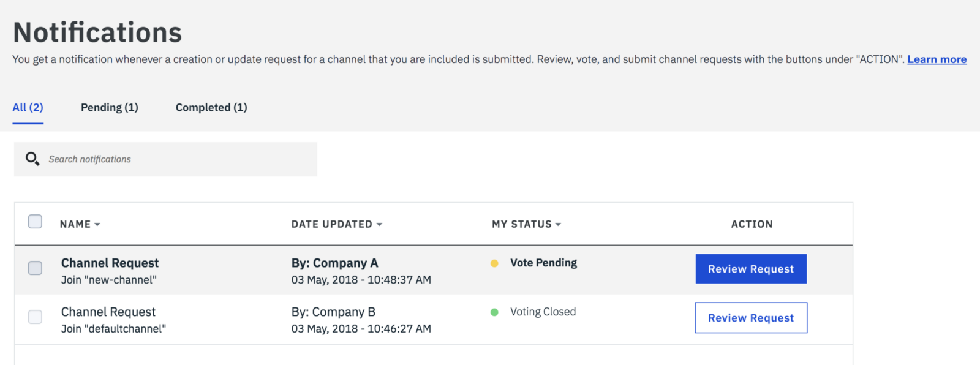Viewport: 980px width, 365px height.
Task: Open the Pending (1) tab
Action: (x=110, y=108)
